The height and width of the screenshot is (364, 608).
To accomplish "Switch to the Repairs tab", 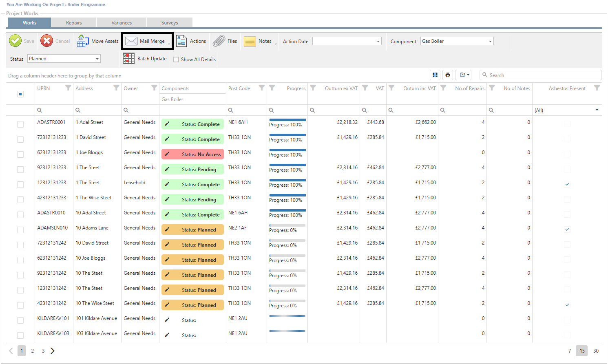I will [74, 23].
